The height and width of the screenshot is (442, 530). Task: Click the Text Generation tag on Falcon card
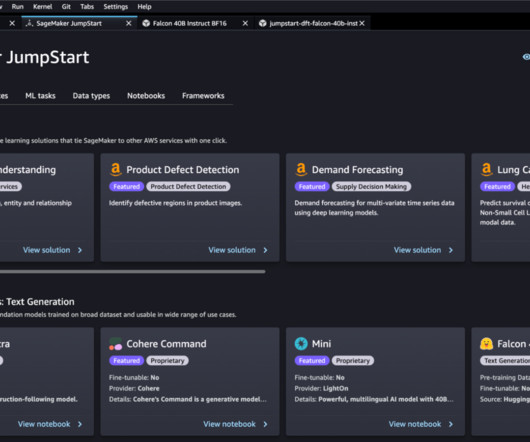(505, 361)
